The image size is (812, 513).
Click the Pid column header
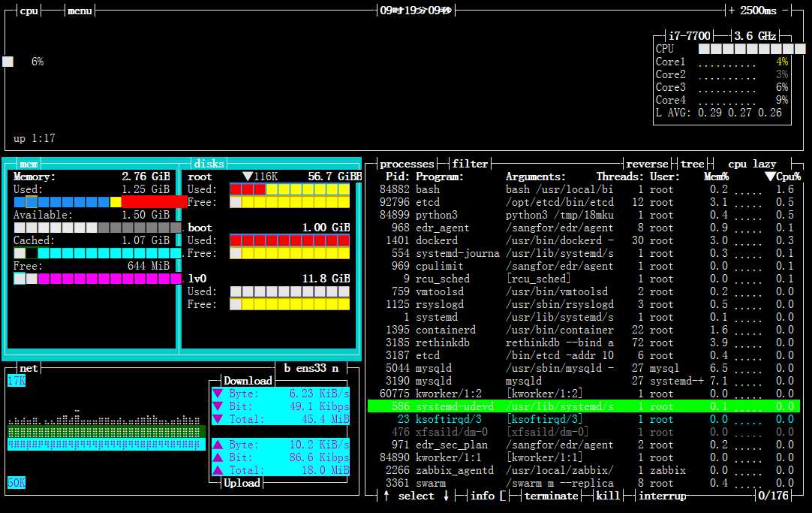click(397, 177)
